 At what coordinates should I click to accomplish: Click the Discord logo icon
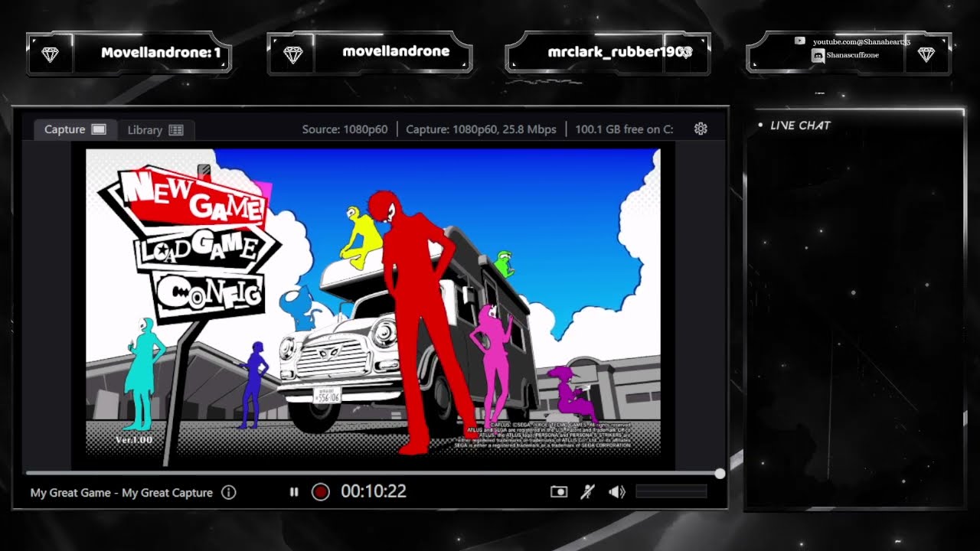pos(818,55)
